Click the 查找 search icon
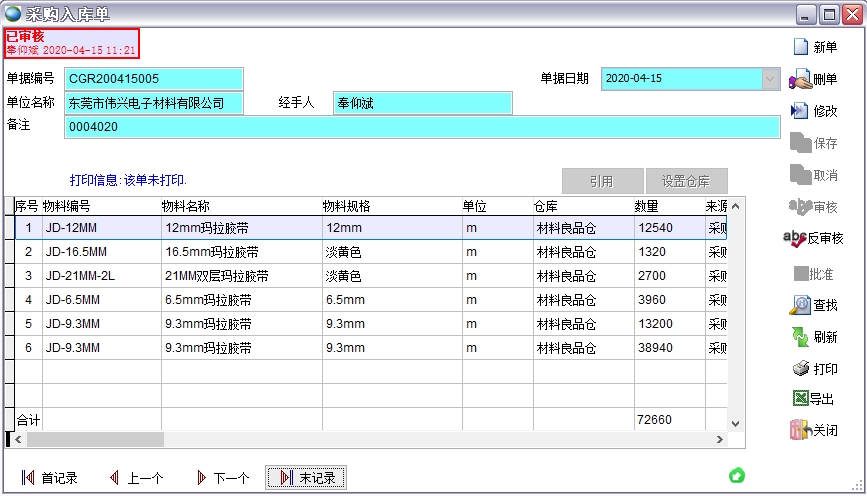Viewport: 867px width, 496px height. [800, 305]
